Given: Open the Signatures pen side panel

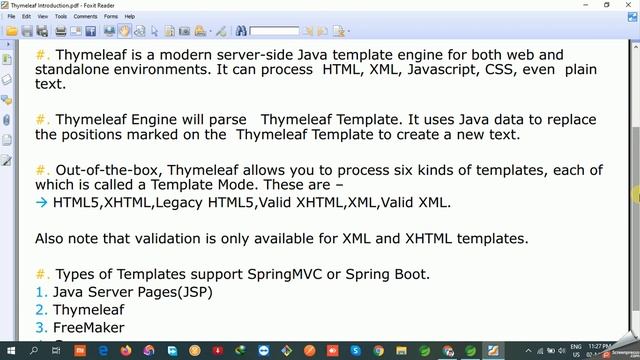Looking at the screenshot, I should pos(7,160).
